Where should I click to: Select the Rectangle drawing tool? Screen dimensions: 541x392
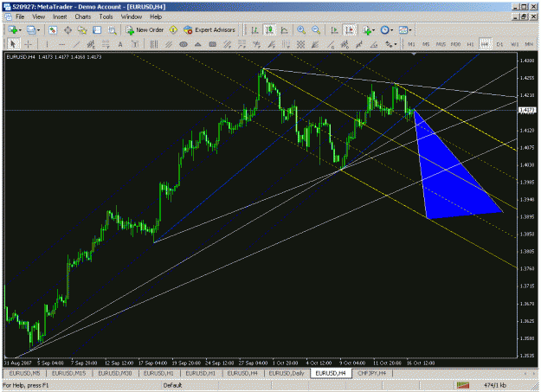coord(213,44)
